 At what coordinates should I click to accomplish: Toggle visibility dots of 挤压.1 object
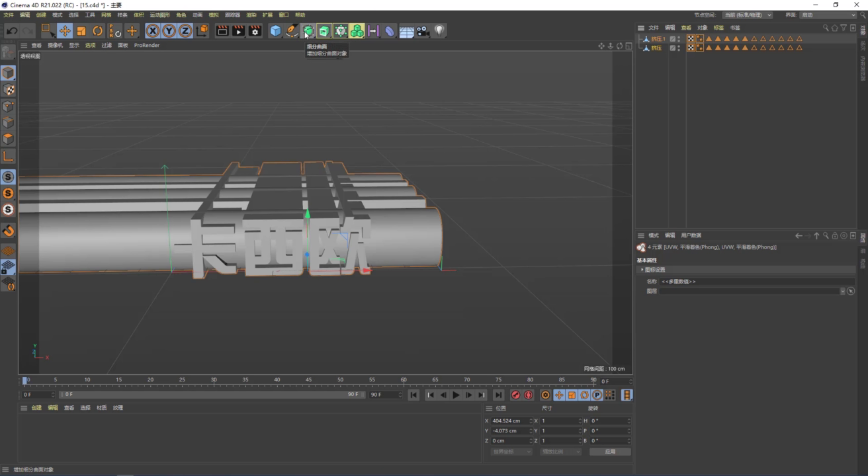click(679, 39)
